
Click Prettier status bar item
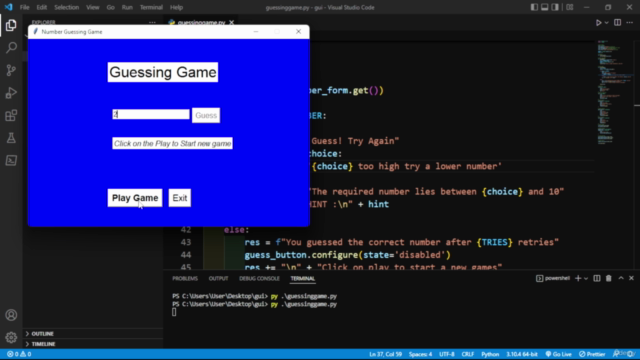point(592,354)
